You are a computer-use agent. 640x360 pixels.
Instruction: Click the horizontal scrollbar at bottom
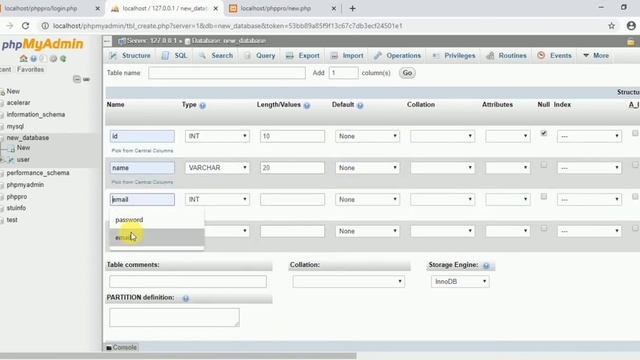click(x=178, y=356)
